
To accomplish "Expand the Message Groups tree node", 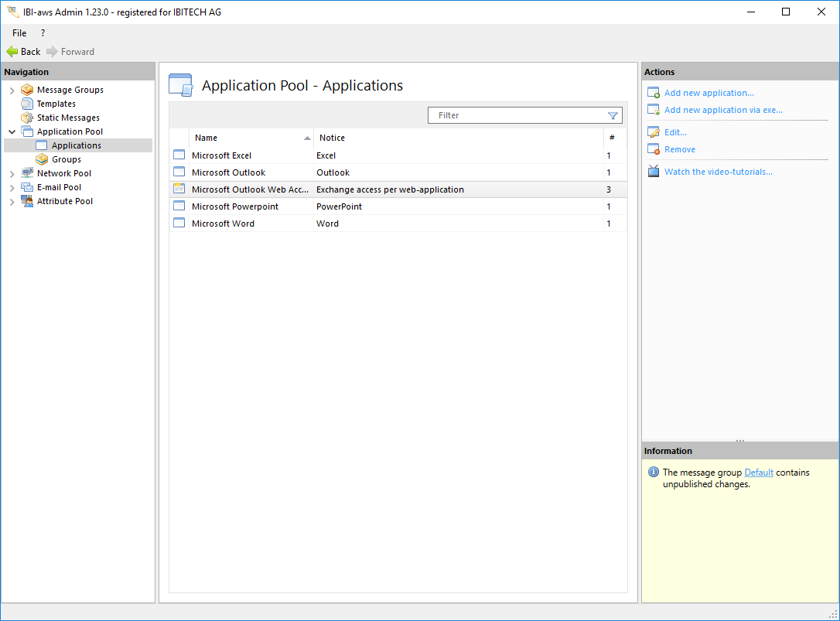I will [x=12, y=90].
